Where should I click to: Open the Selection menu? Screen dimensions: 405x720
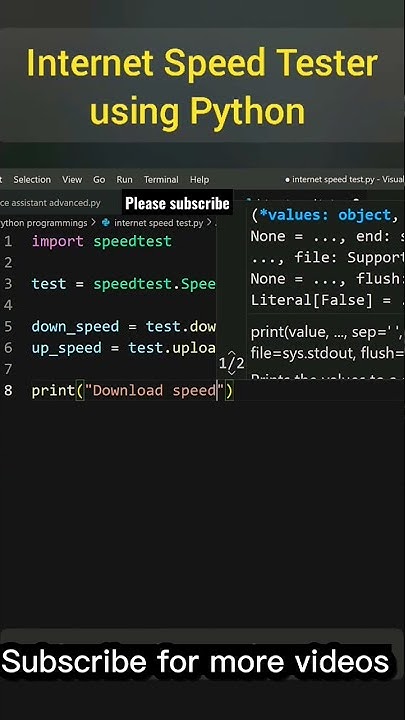coord(32,180)
